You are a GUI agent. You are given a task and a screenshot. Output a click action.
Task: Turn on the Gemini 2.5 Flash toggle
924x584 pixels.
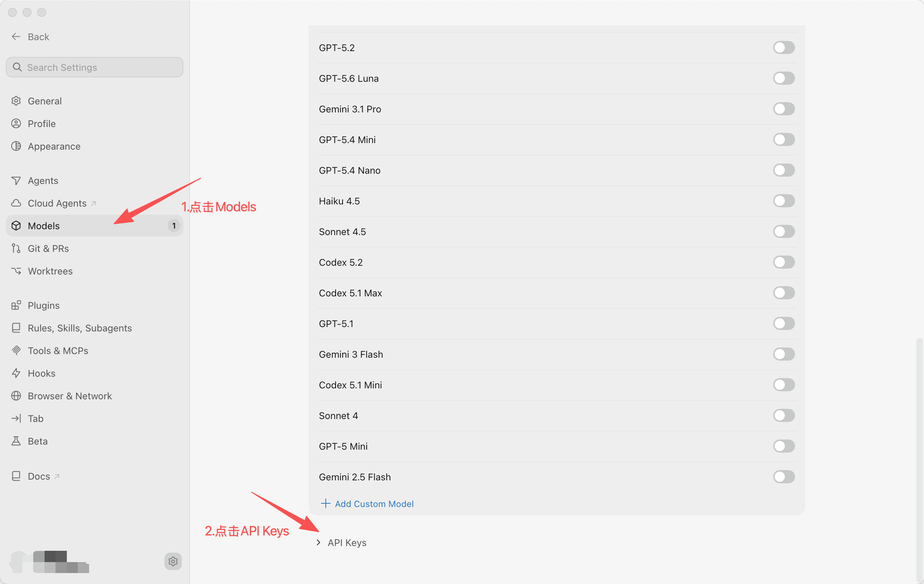click(784, 477)
